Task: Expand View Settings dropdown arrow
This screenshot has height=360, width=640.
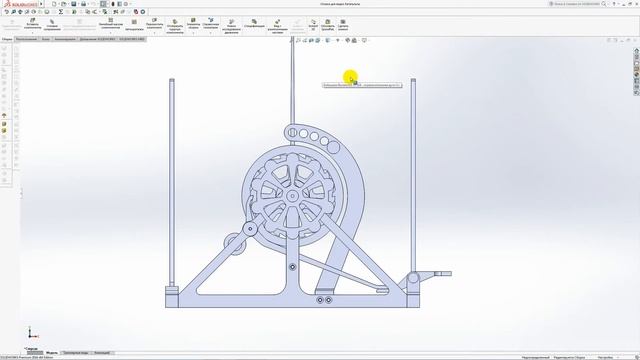Action: click(x=368, y=40)
